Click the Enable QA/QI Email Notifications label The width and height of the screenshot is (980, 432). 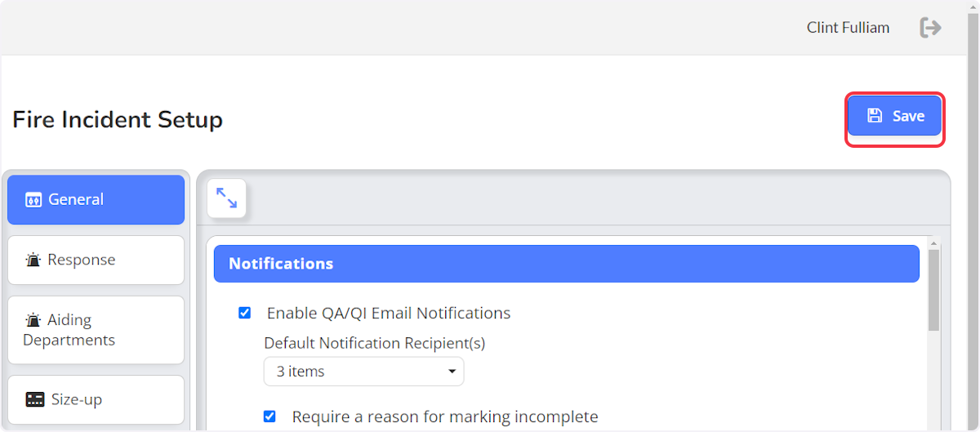coord(389,313)
